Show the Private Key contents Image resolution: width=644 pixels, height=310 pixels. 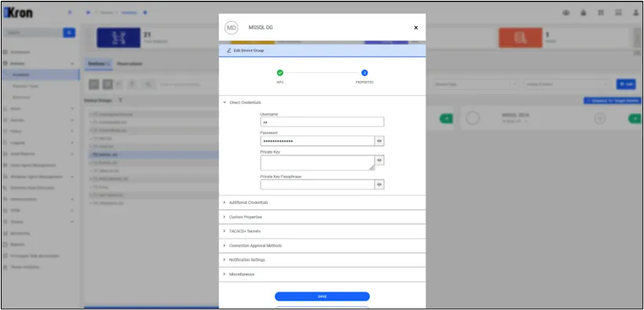[379, 160]
